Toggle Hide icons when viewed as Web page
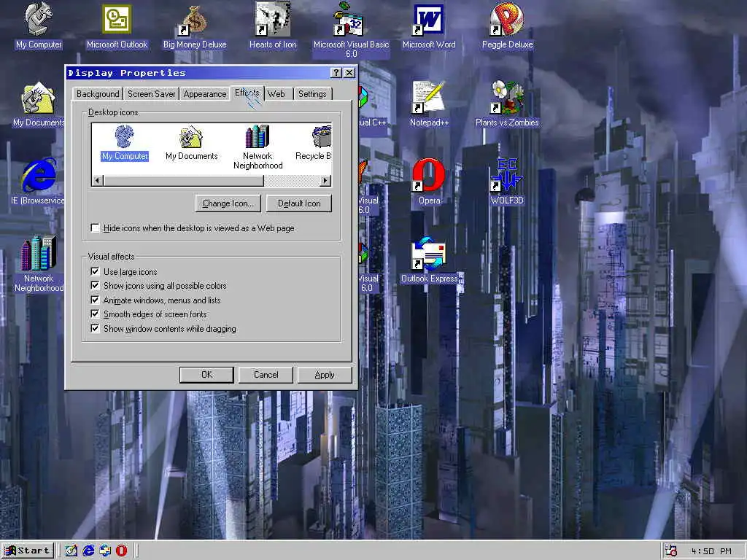Viewport: 747px width, 560px height. pos(193,228)
